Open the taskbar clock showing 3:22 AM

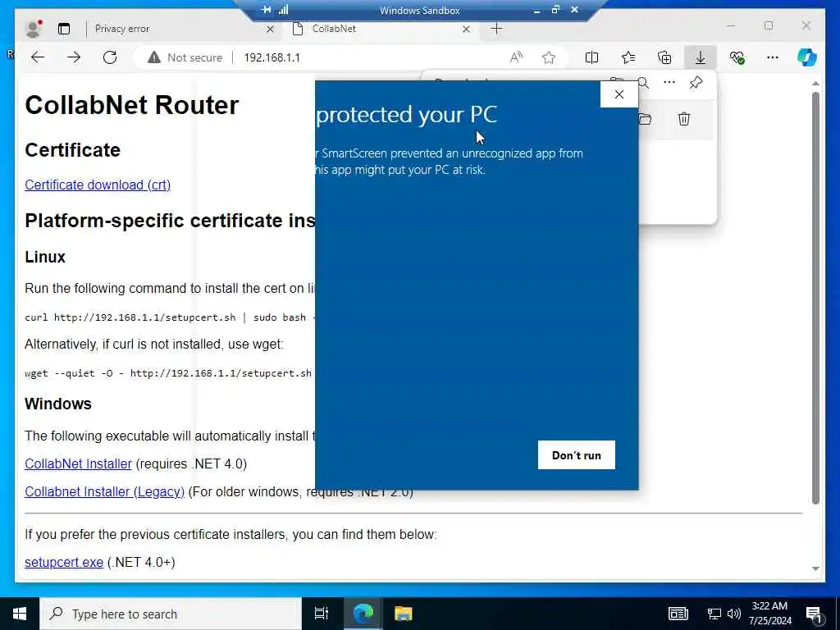[x=769, y=614]
